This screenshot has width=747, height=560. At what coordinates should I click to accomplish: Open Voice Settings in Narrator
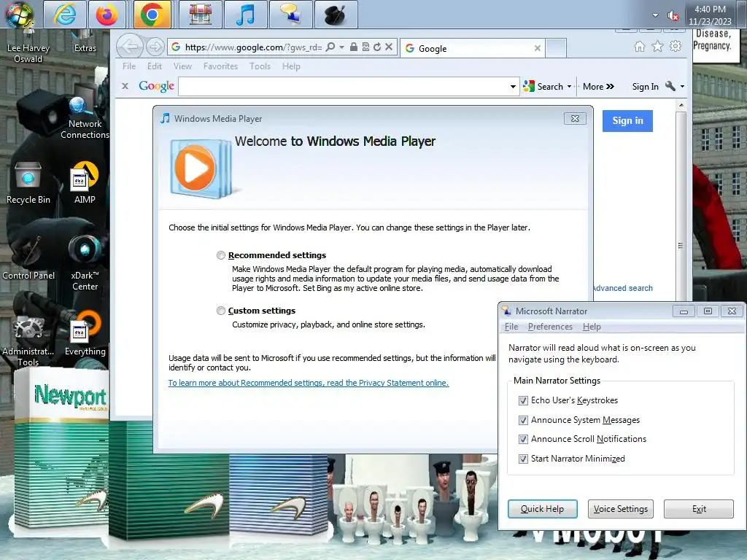coord(620,508)
